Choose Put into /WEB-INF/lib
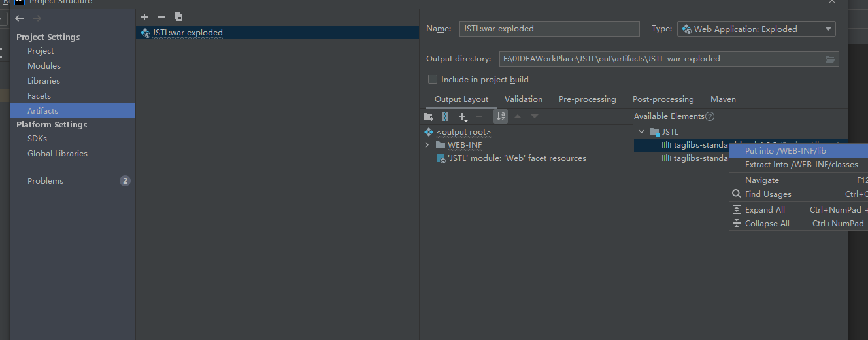 click(798, 151)
